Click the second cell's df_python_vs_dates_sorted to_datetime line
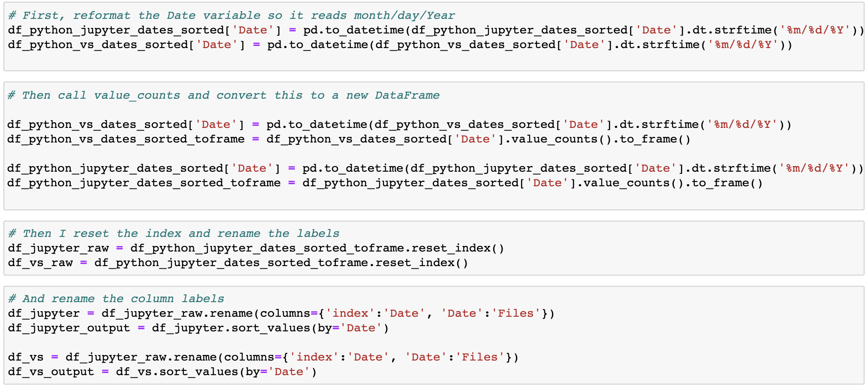Image resolution: width=868 pixels, height=388 pixels. [399, 124]
